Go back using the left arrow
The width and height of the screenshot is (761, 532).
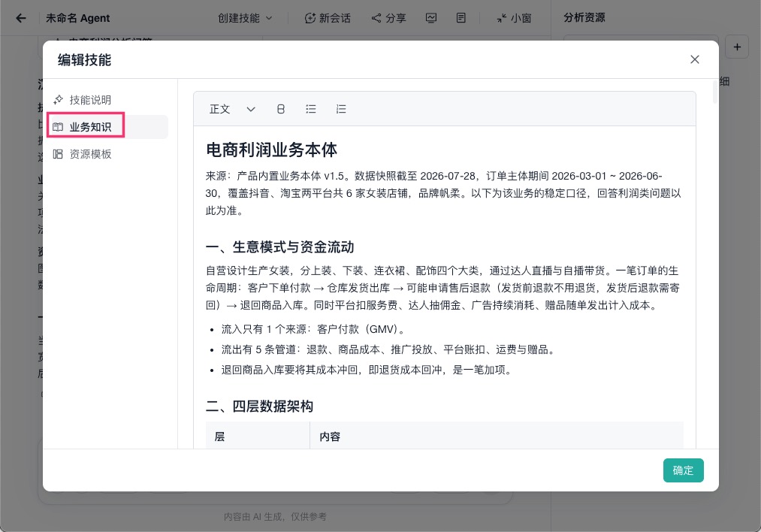tap(21, 19)
